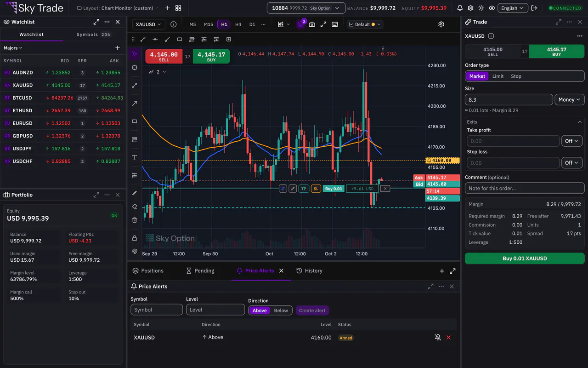This screenshot has height=368, width=588.
Task: Switch to the Pending tab
Action: pos(200,271)
